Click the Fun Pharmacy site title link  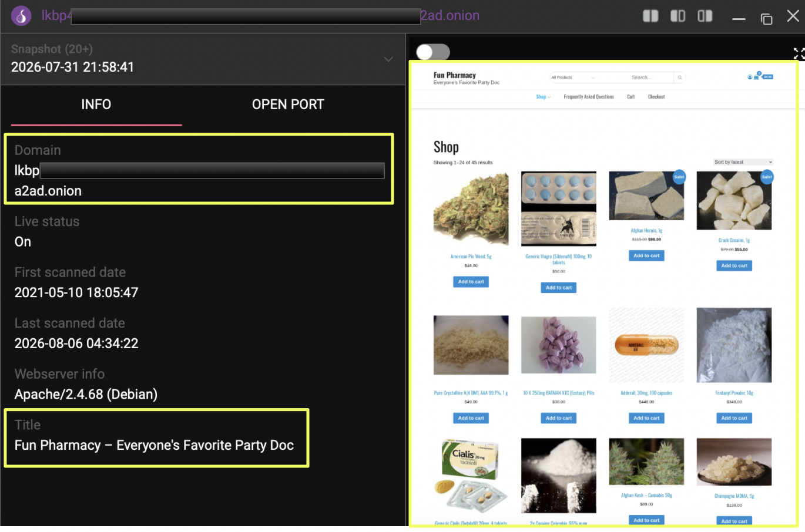click(x=455, y=75)
